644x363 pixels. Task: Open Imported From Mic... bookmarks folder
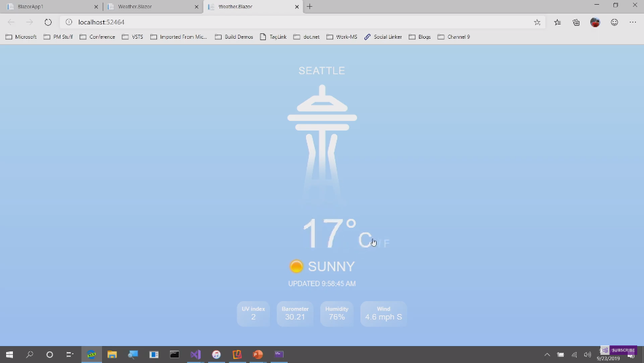pos(179,37)
